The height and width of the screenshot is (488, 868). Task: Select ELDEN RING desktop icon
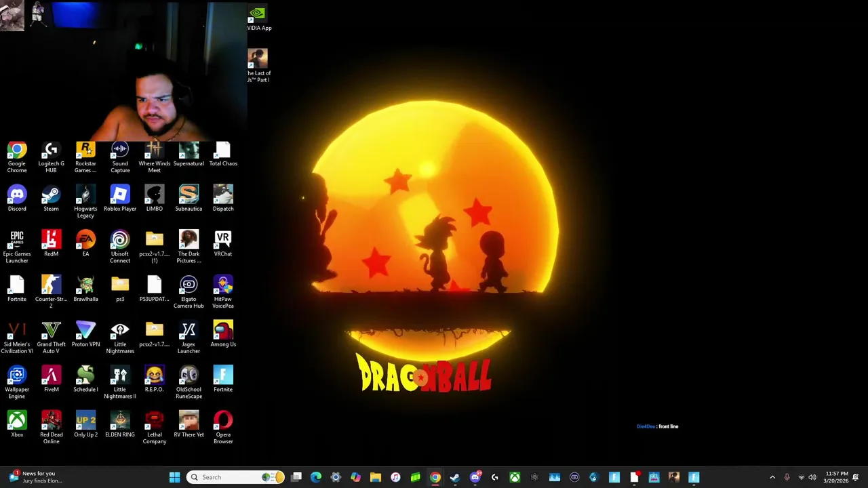[120, 425]
